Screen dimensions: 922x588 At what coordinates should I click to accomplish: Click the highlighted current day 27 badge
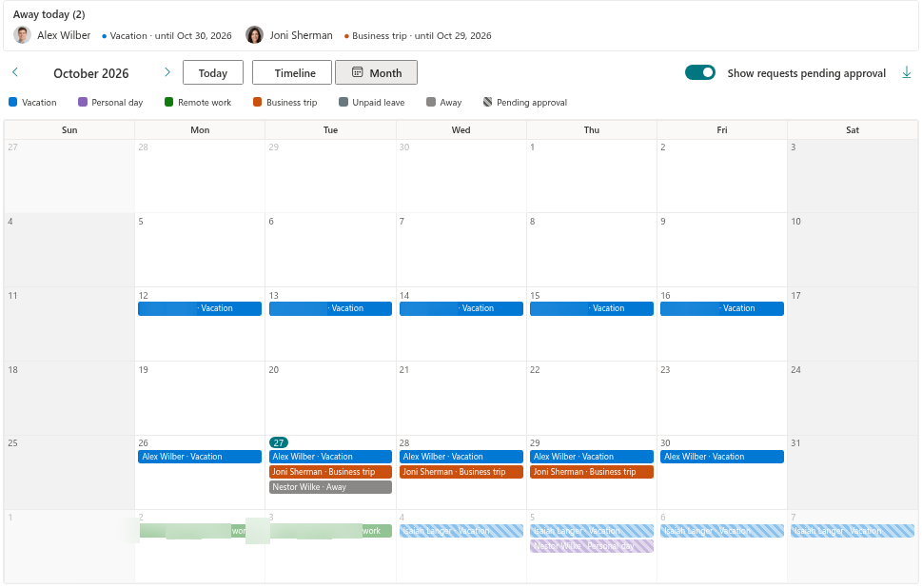tap(279, 442)
